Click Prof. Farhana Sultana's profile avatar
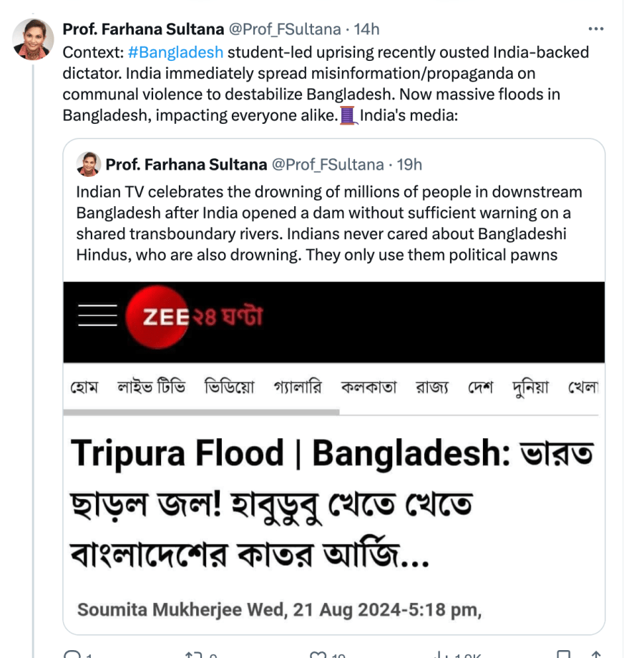 pyautogui.click(x=33, y=39)
